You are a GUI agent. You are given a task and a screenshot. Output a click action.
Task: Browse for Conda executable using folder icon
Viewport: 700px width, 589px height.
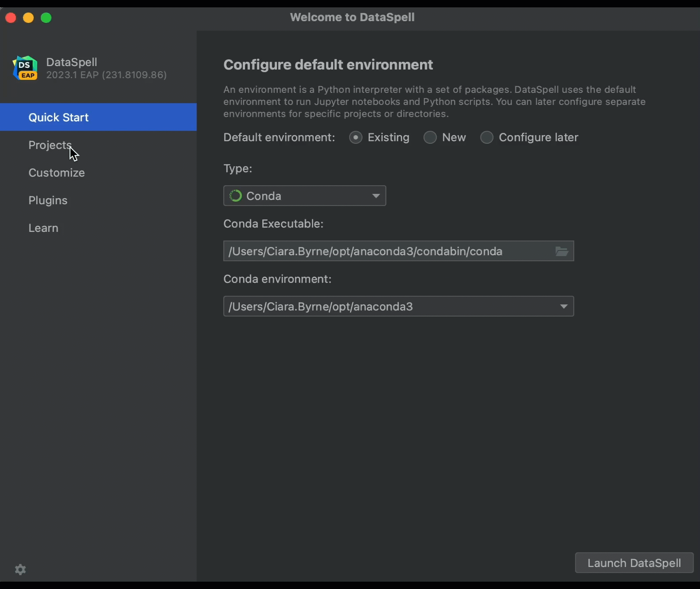pos(561,251)
